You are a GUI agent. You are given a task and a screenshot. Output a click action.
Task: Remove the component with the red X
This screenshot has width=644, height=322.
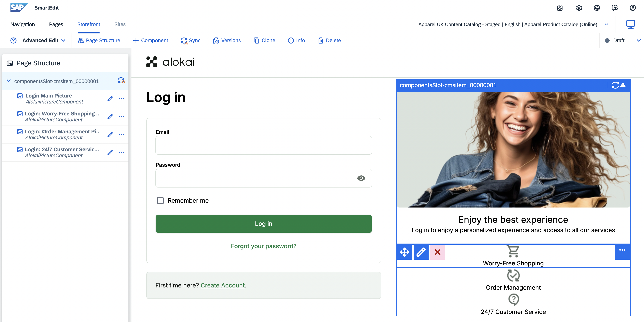(x=438, y=252)
